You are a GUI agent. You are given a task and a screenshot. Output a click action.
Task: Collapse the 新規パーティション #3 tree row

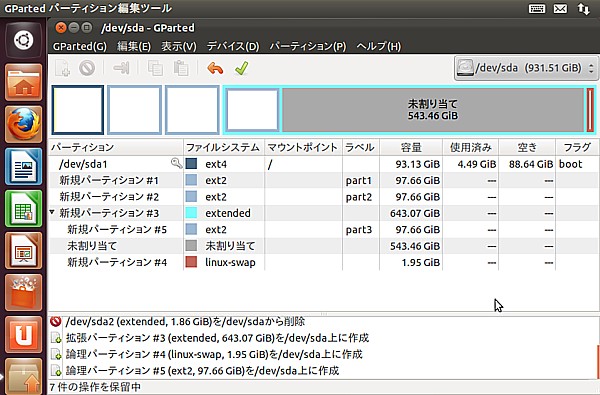(52, 212)
